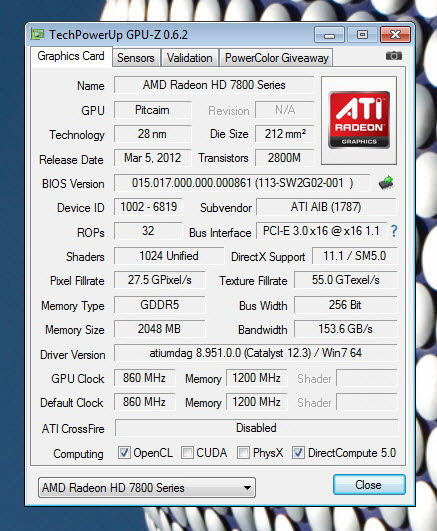Toggle the OpenCL checkbox
This screenshot has width=437, height=531.
[124, 452]
